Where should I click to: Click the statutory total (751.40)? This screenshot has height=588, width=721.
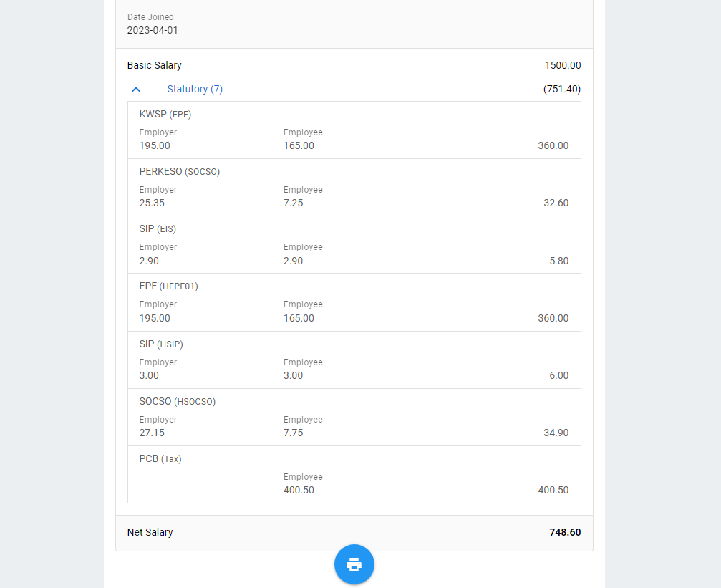tap(562, 89)
